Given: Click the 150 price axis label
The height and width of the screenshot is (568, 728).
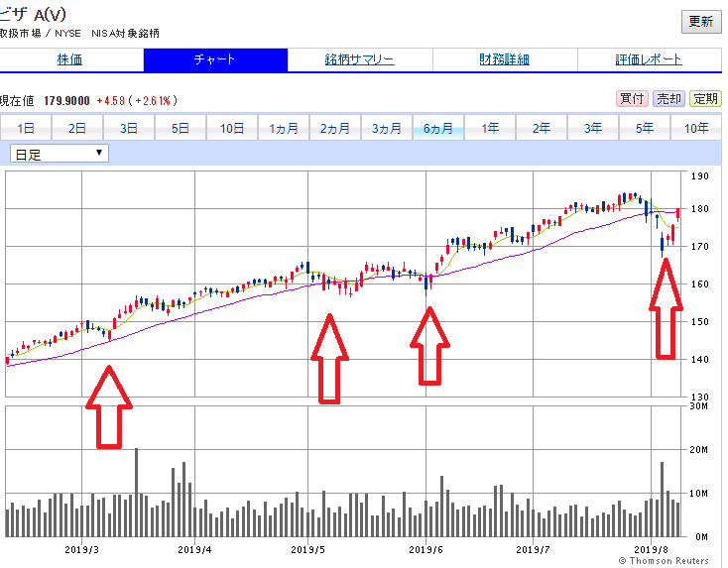Looking at the screenshot, I should click(699, 321).
